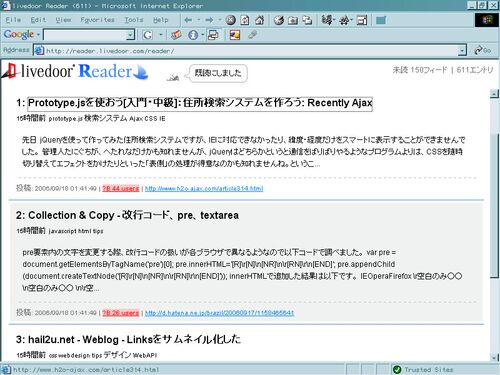Open the Tools menu
Screen dimensions: 500x375
134,20
